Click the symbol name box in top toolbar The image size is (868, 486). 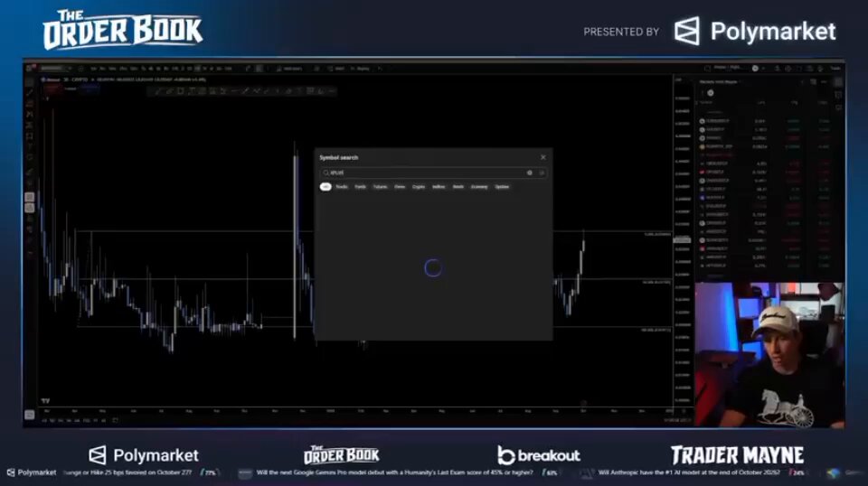pos(55,69)
